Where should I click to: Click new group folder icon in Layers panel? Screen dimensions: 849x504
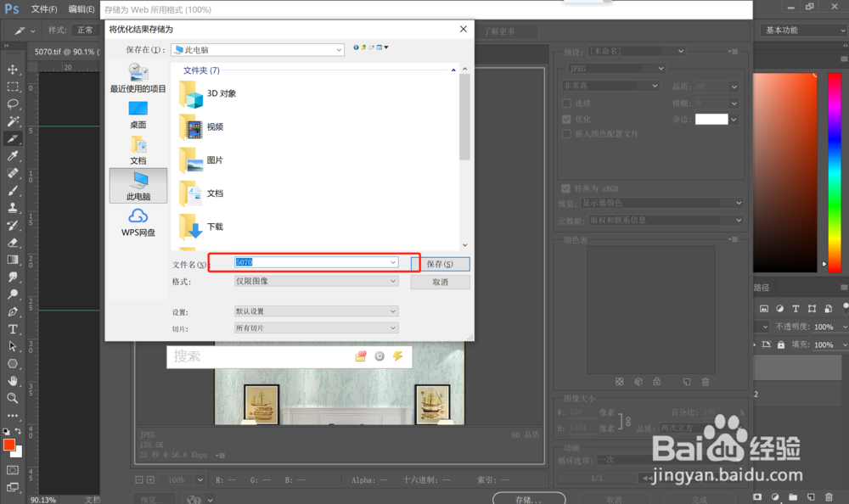point(793,497)
